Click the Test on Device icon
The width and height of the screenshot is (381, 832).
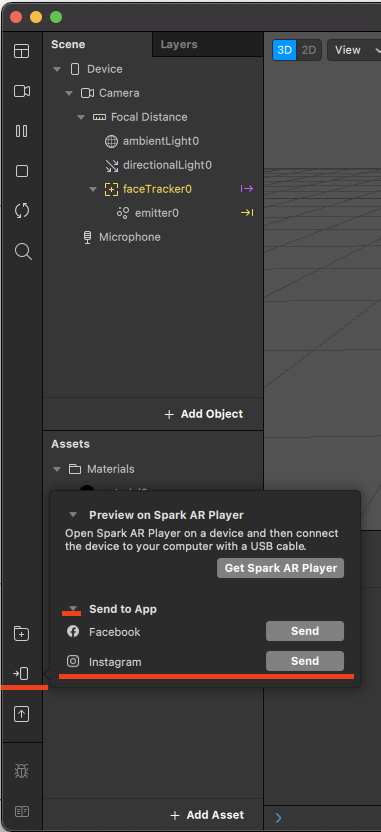[21, 674]
